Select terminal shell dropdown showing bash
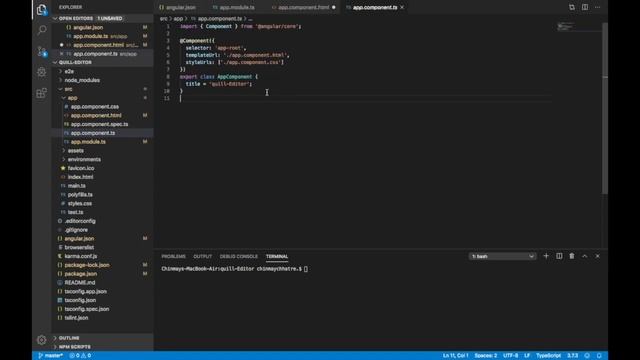Image resolution: width=640 pixels, height=360 pixels. click(x=502, y=256)
